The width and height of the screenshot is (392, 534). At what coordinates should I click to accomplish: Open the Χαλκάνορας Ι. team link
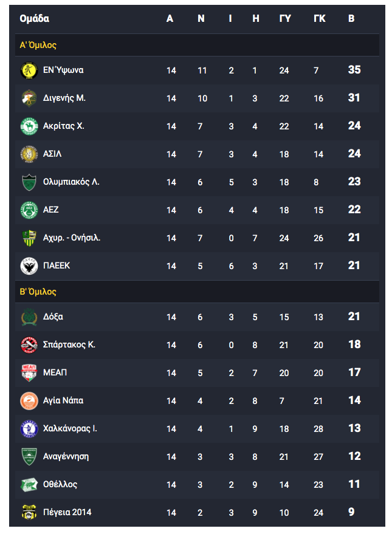[x=70, y=428]
